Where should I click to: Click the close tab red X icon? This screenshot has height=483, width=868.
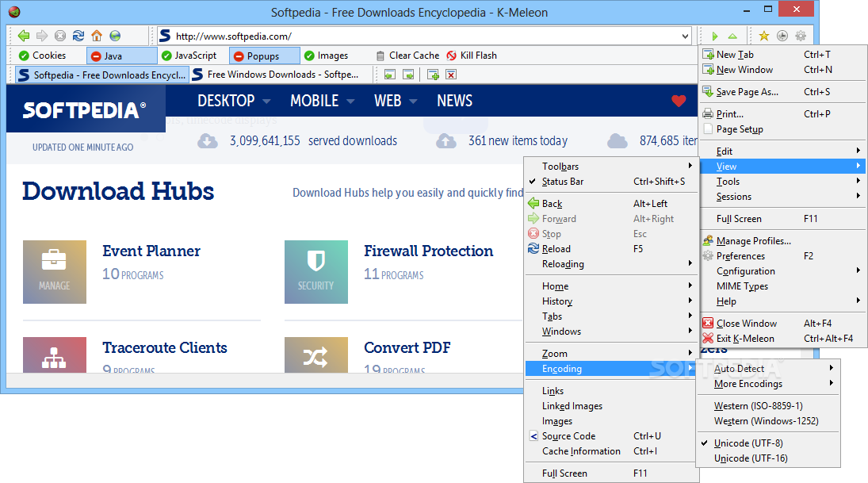(x=451, y=75)
